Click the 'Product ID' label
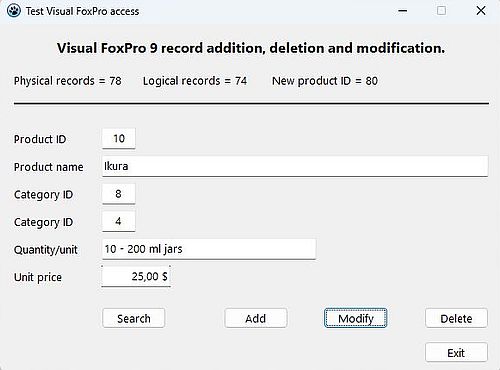 (x=40, y=139)
